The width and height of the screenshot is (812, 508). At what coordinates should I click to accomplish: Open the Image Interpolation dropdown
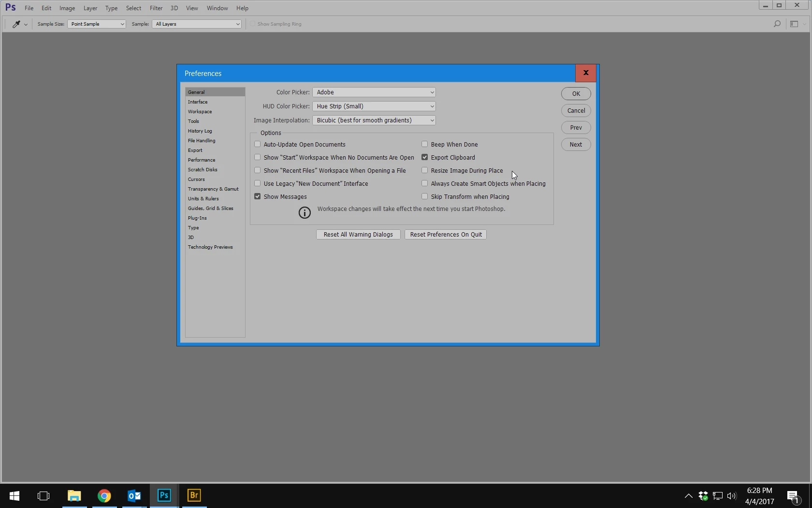pyautogui.click(x=374, y=120)
